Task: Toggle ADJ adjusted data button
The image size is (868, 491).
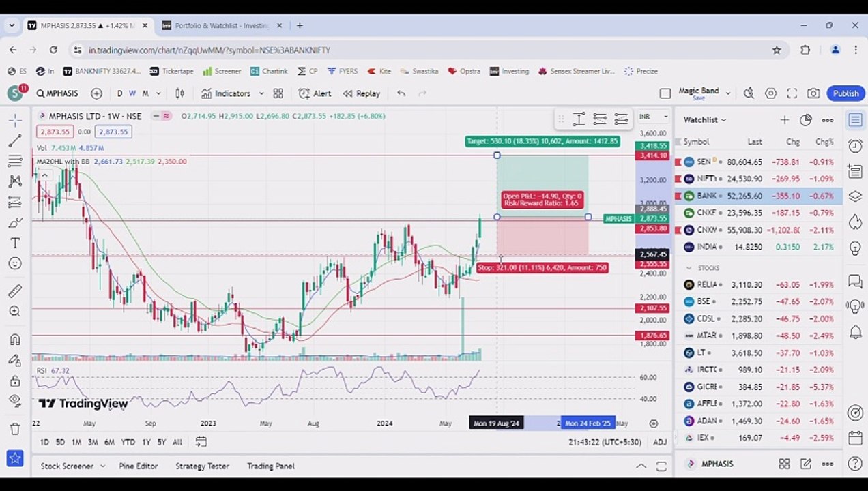Action: pos(660,443)
